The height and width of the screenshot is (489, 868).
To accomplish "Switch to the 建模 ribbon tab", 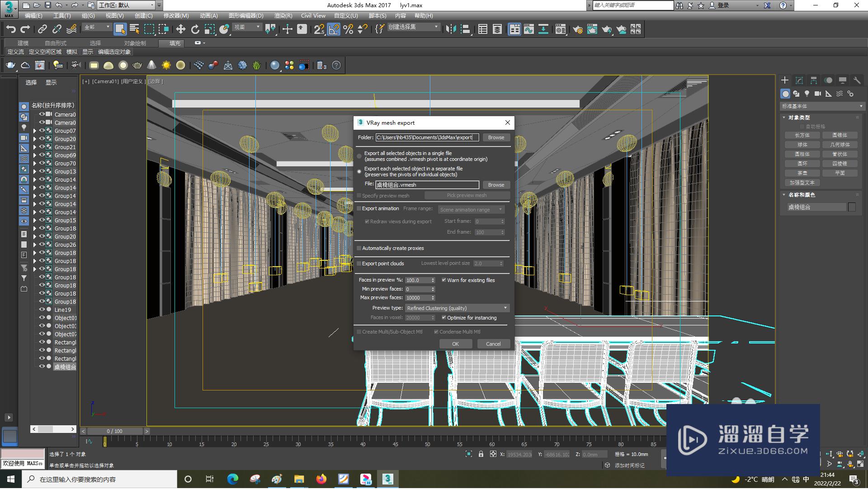I will 23,43.
